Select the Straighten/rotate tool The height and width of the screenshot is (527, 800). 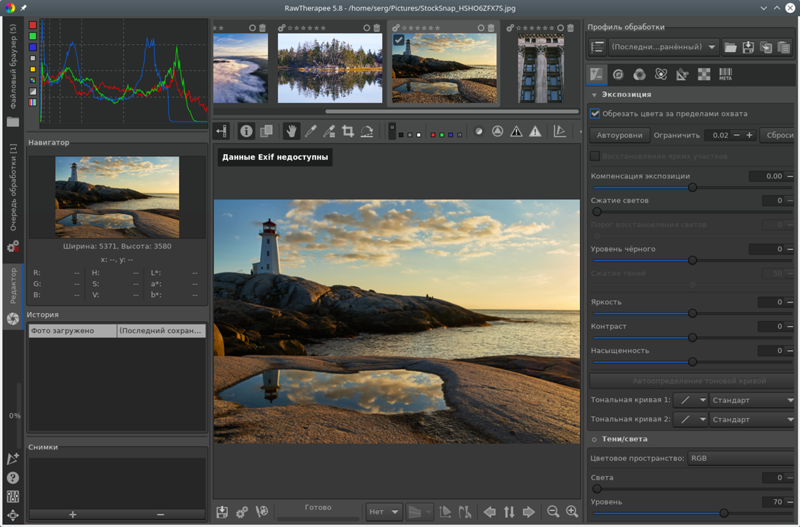367,132
